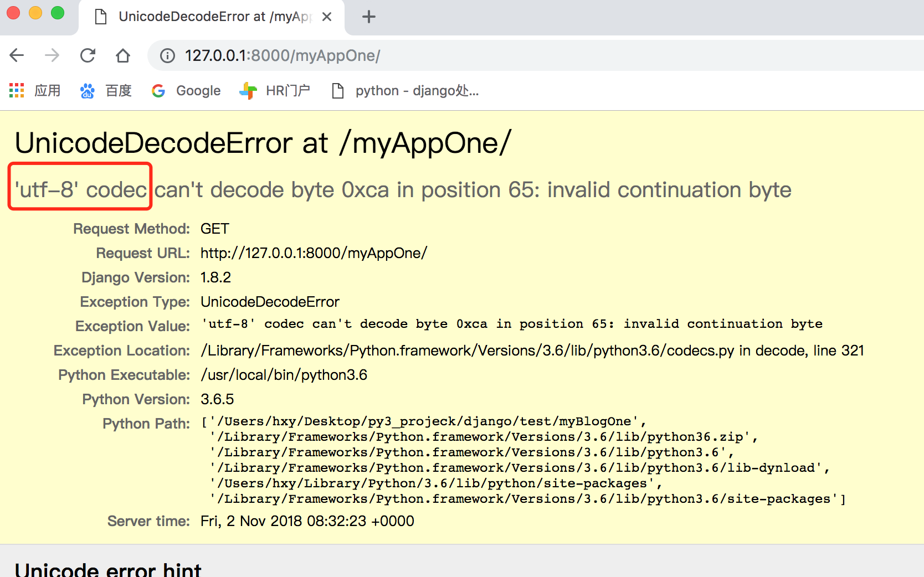
Task: Click the Google G bookmark icon
Action: [158, 91]
